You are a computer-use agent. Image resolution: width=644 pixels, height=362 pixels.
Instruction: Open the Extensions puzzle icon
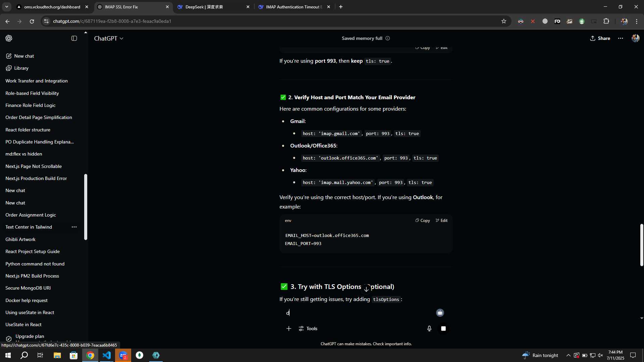pos(606,21)
